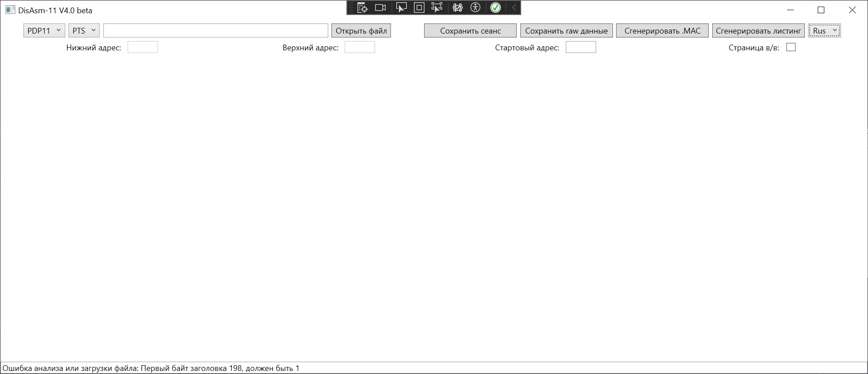Click Сохранить raw данные button
This screenshot has width=868, height=374.
566,30
